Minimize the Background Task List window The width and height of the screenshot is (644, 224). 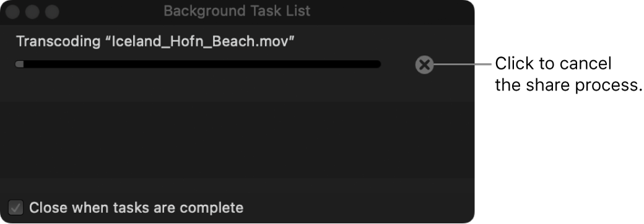point(32,12)
